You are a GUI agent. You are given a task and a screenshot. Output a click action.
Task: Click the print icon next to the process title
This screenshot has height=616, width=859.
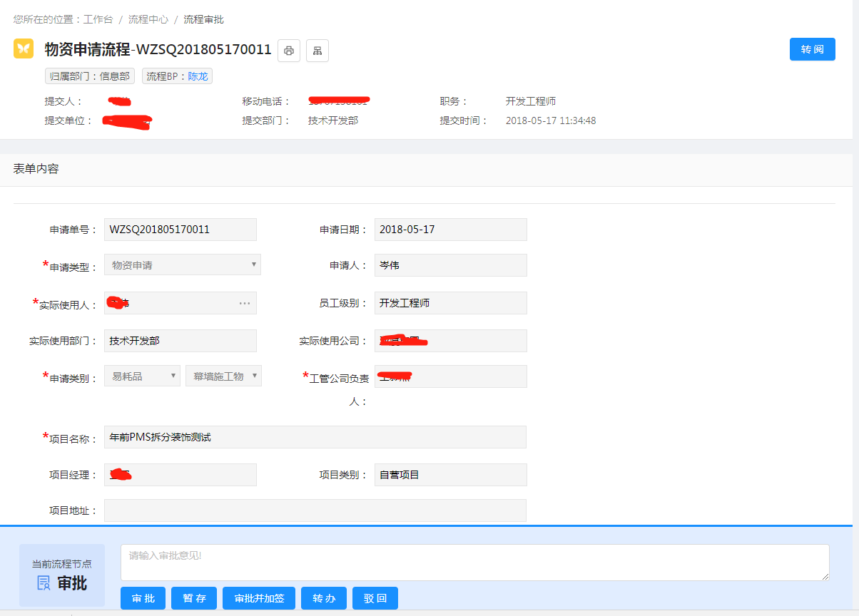pyautogui.click(x=288, y=50)
